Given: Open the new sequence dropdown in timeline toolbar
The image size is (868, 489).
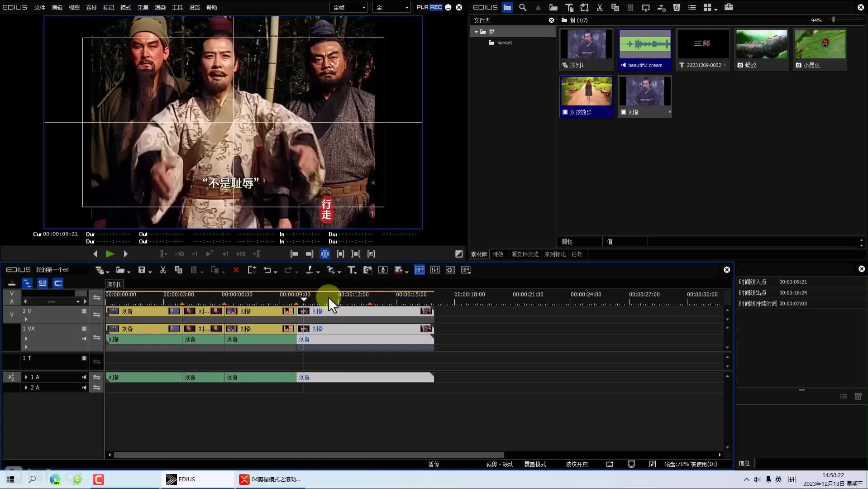Looking at the screenshot, I should point(108,272).
